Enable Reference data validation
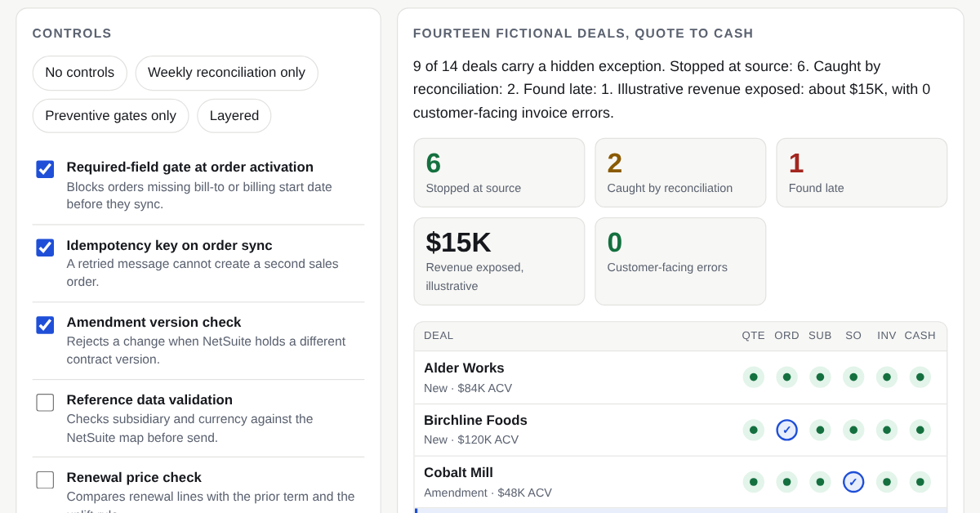The image size is (980, 513). pyautogui.click(x=45, y=403)
